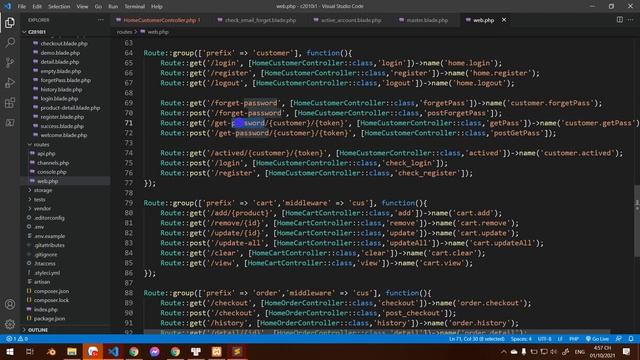Close the web.php tab
The height and width of the screenshot is (360, 640).
point(504,20)
